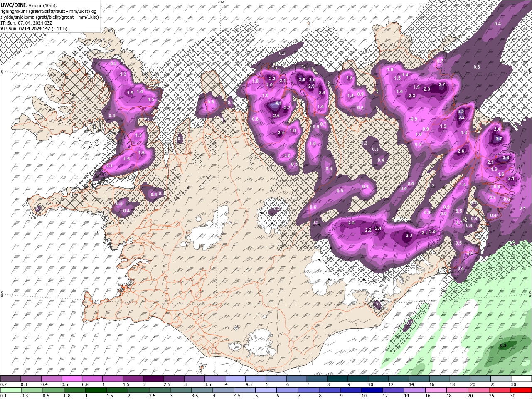Image resolution: width=532 pixels, height=399 pixels.
Task: Pick the pale green swatch starting at 0.1 in bottom legend
Action: point(10,390)
